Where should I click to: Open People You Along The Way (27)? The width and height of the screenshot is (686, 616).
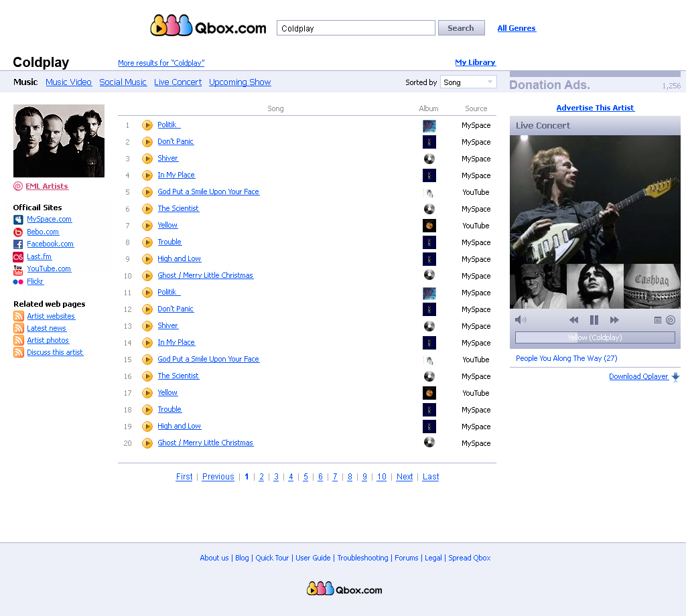pos(567,358)
